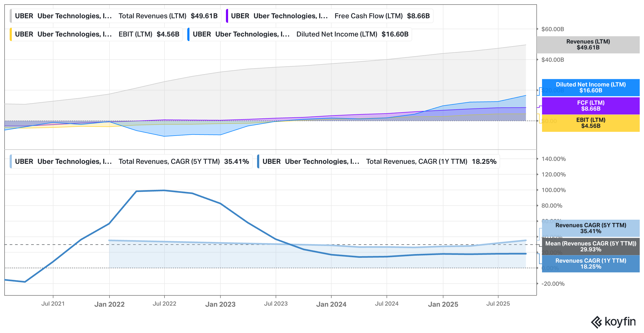Click the purple Free Cash Flow color swatch
Viewport: 644px width, 333px height.
coord(227,16)
